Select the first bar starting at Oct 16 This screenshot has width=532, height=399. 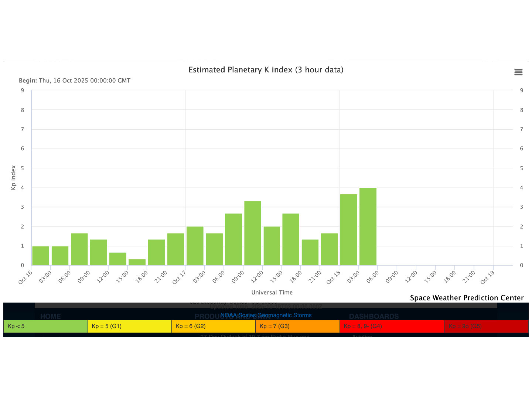pyautogui.click(x=41, y=255)
